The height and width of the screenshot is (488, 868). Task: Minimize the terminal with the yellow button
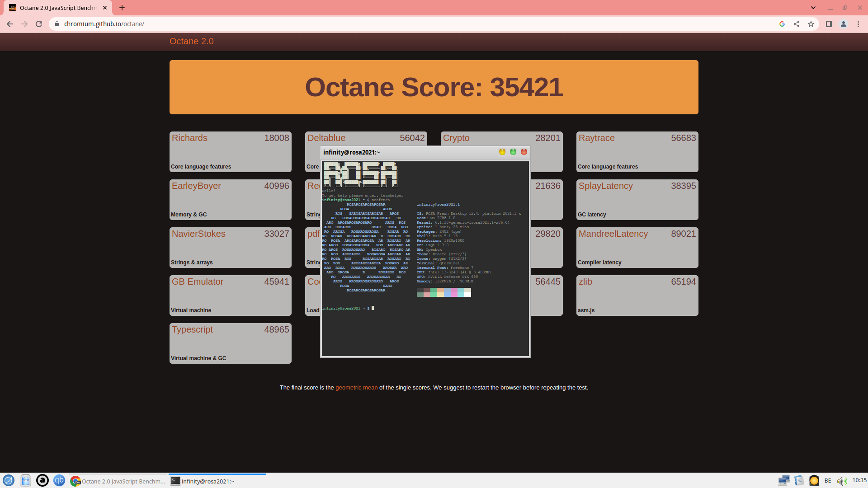pos(502,152)
